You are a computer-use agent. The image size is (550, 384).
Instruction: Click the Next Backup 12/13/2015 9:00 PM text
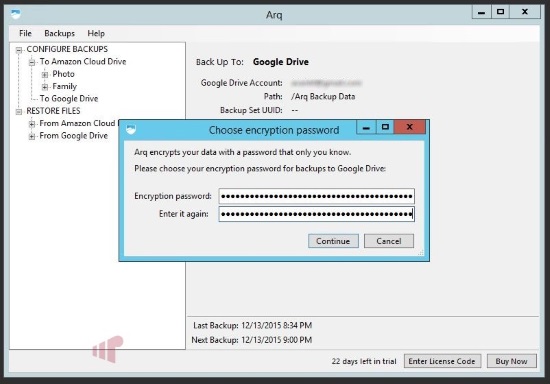(x=251, y=340)
